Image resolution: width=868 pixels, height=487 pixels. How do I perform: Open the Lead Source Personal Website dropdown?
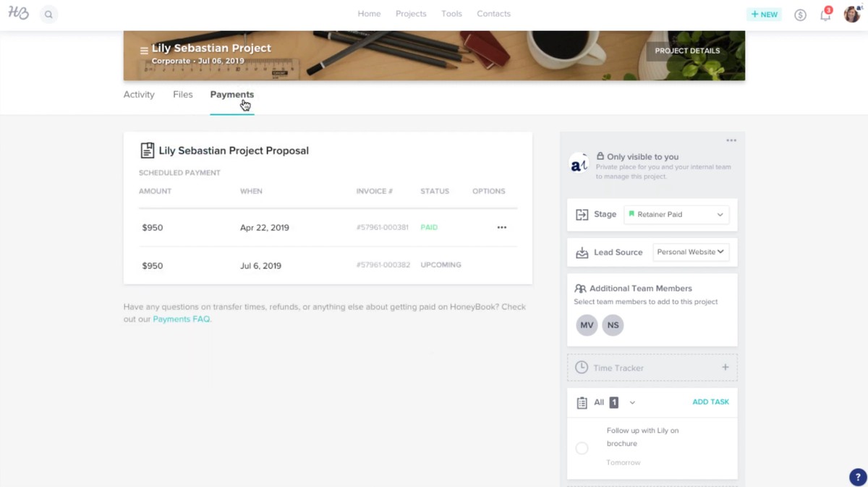coord(691,252)
